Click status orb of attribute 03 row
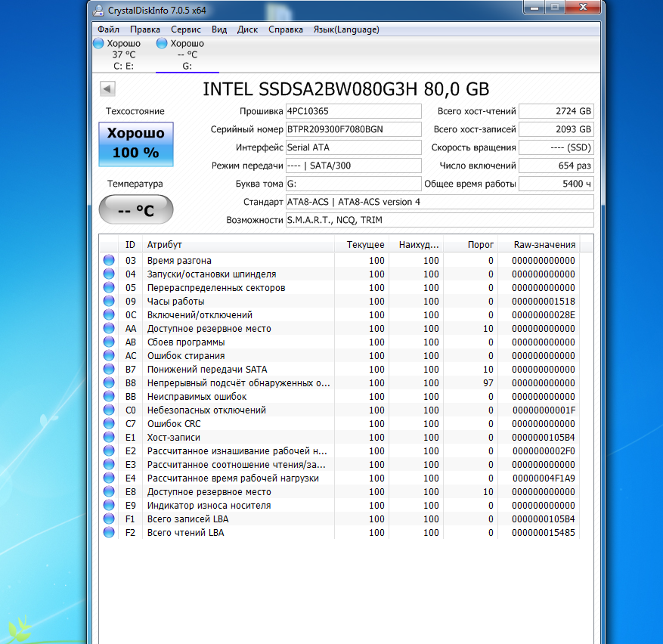Screen dimensions: 663x644 (x=109, y=261)
